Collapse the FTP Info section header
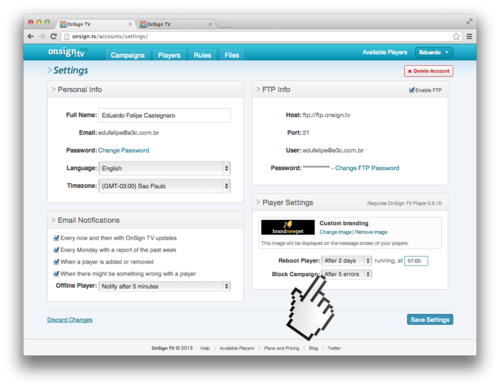The height and width of the screenshot is (388, 500). coord(350,89)
